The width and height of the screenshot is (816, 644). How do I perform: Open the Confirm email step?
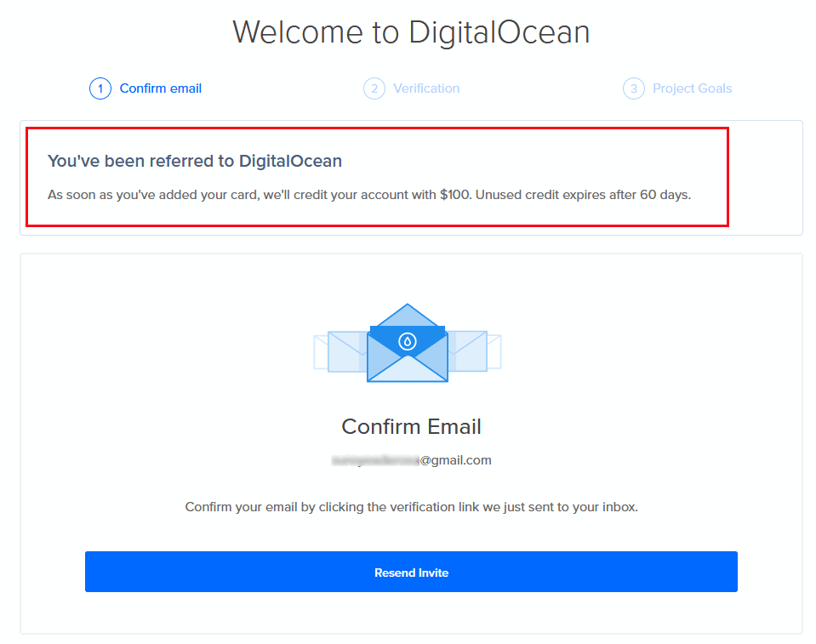(160, 88)
